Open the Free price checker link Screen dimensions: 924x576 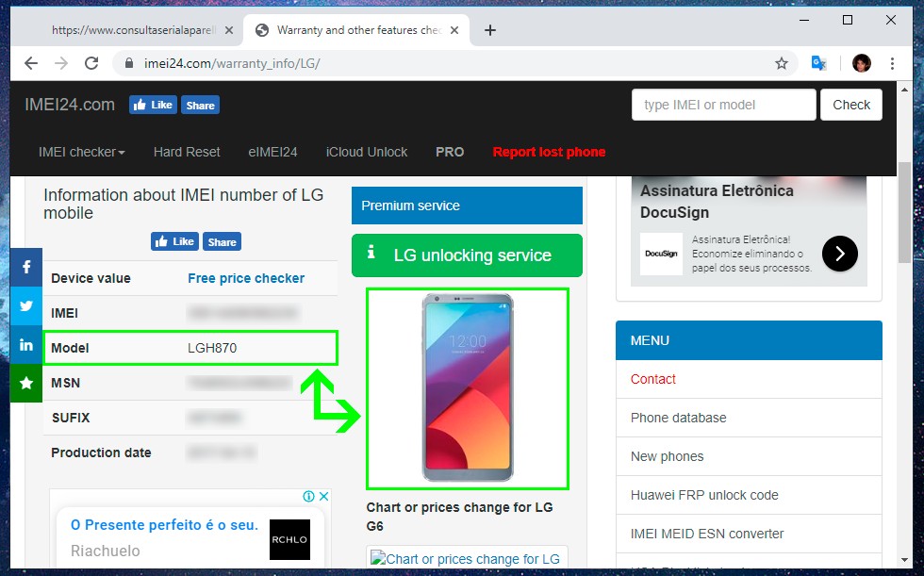pyautogui.click(x=246, y=278)
